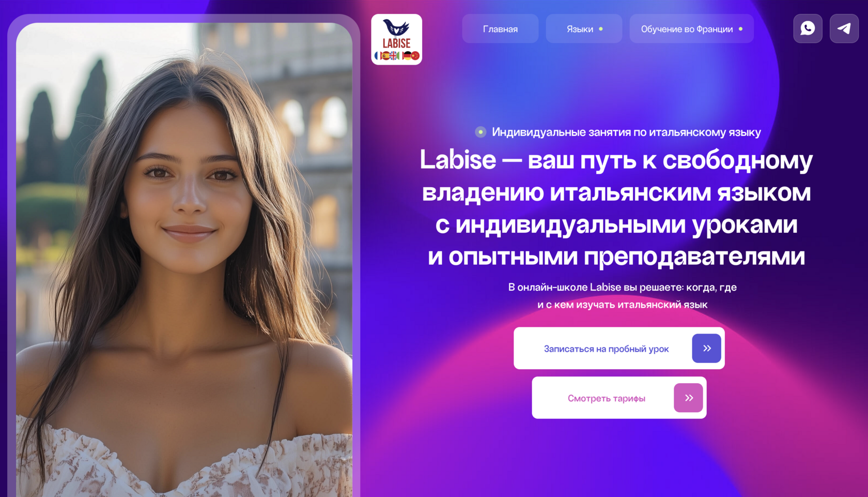This screenshot has height=497, width=868.
Task: Click the portrait photo of the woman
Action: coord(184,260)
